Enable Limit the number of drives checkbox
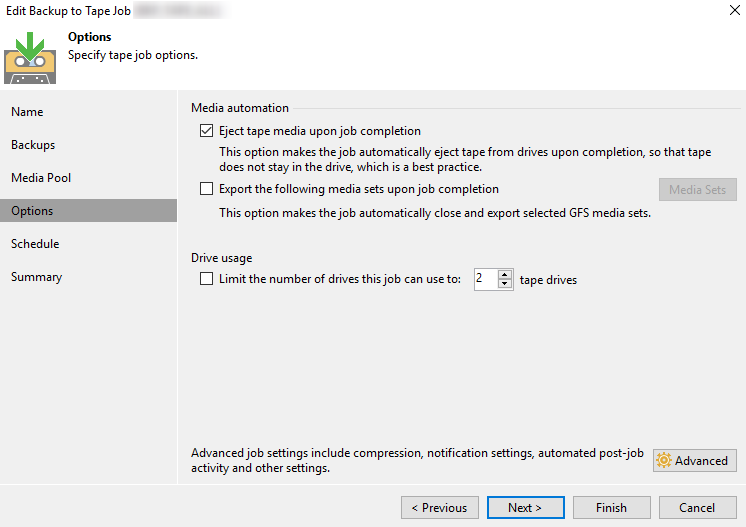This screenshot has width=746, height=527. [x=207, y=280]
